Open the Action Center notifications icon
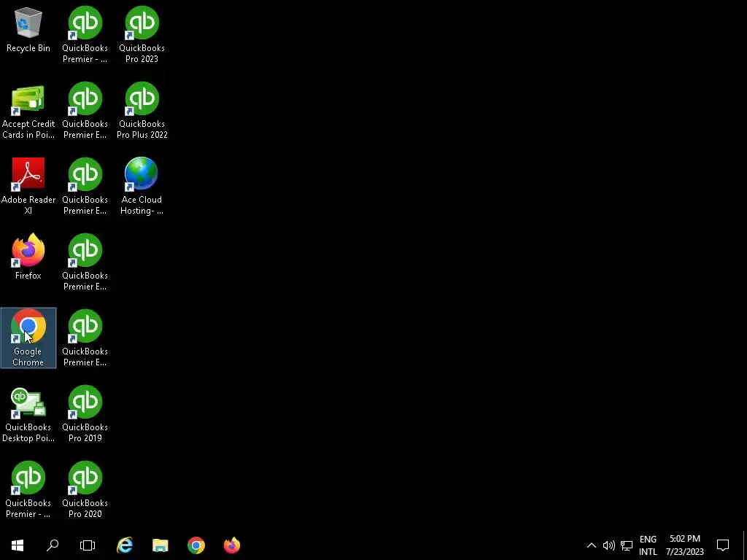 coord(723,545)
